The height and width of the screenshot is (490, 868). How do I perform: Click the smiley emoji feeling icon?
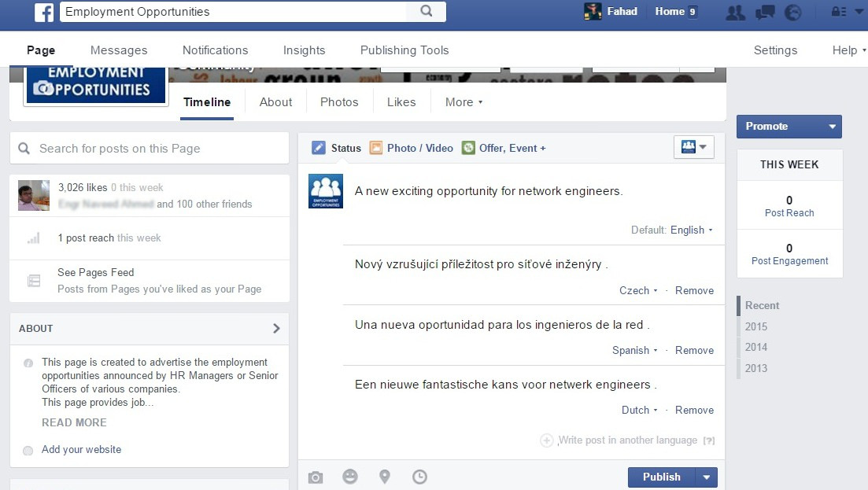(x=350, y=477)
